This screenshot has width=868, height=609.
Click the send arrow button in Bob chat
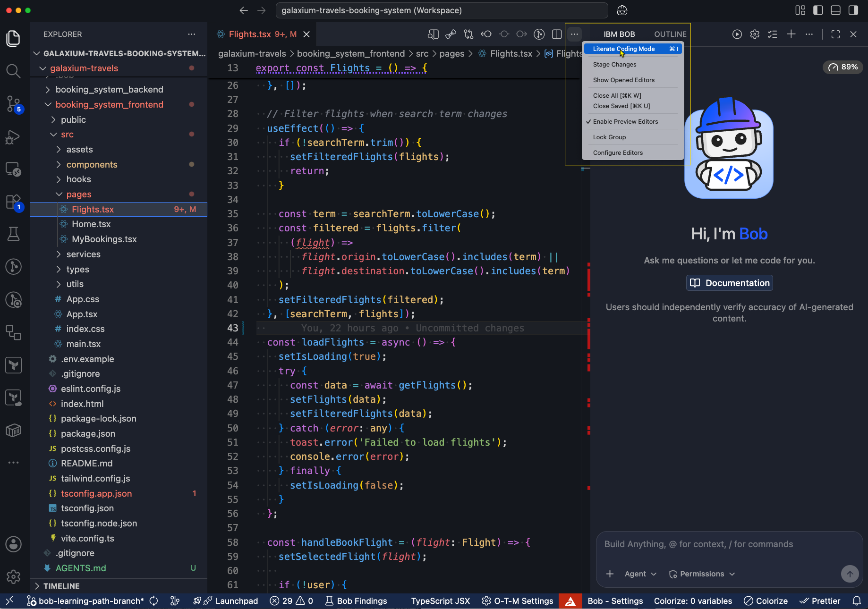[x=850, y=574]
